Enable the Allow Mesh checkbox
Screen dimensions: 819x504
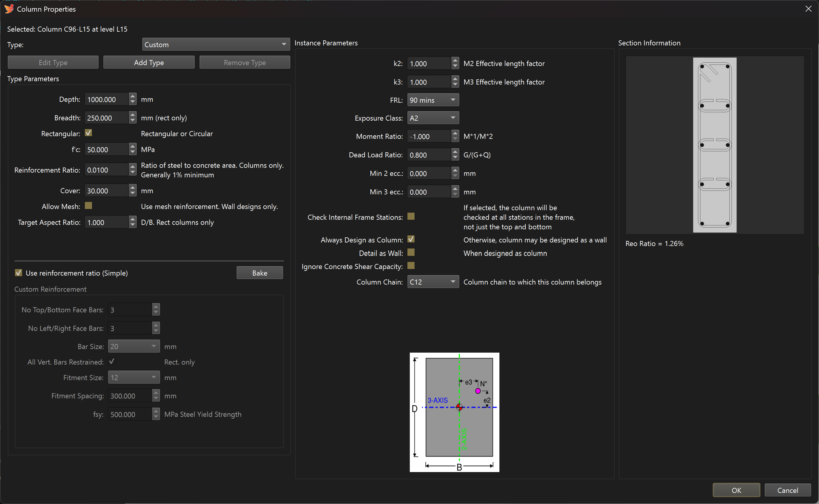[x=88, y=206]
